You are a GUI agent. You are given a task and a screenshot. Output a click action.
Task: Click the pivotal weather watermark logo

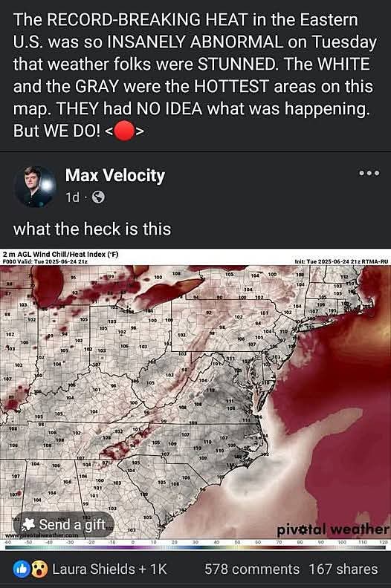pos(333,529)
